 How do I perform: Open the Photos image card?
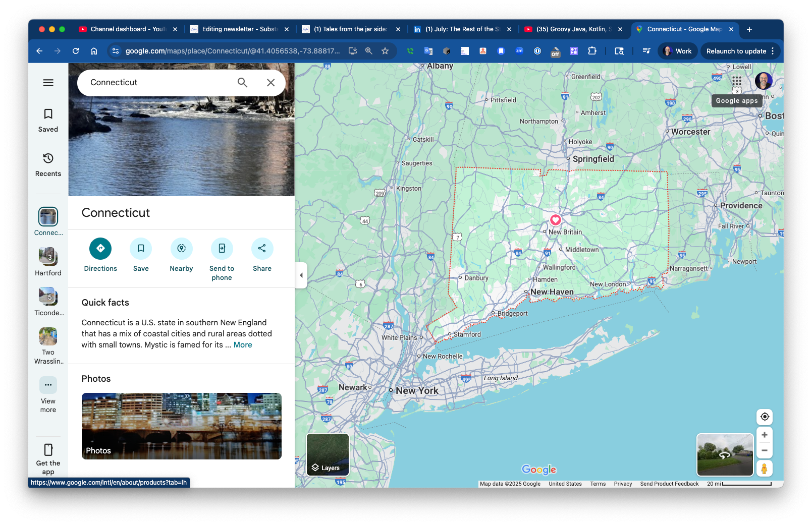coord(182,426)
